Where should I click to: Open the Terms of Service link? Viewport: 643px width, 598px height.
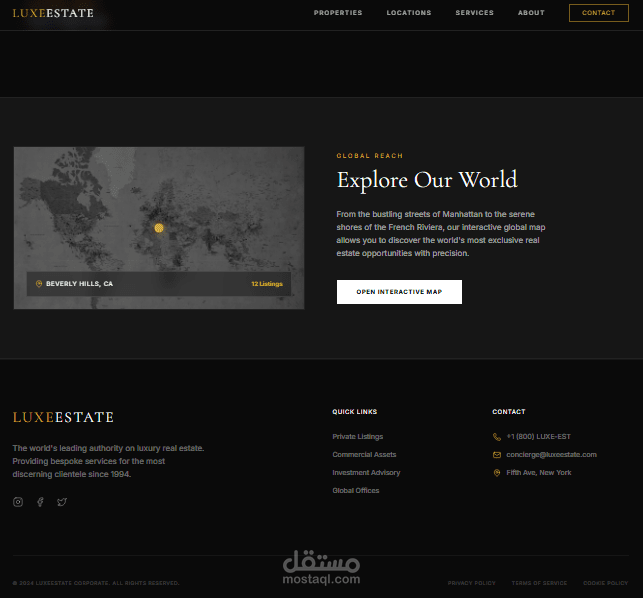pos(539,583)
